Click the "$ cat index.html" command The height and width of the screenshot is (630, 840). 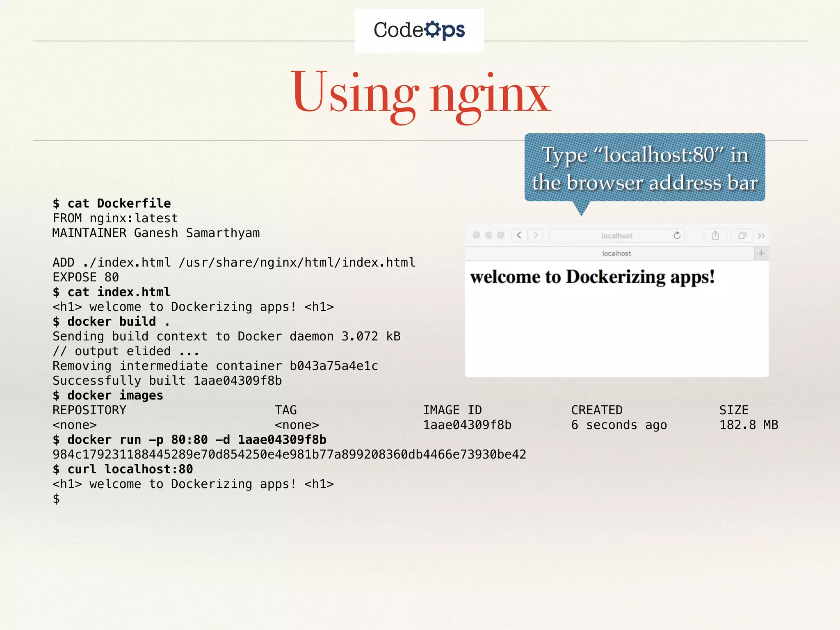pyautogui.click(x=112, y=292)
